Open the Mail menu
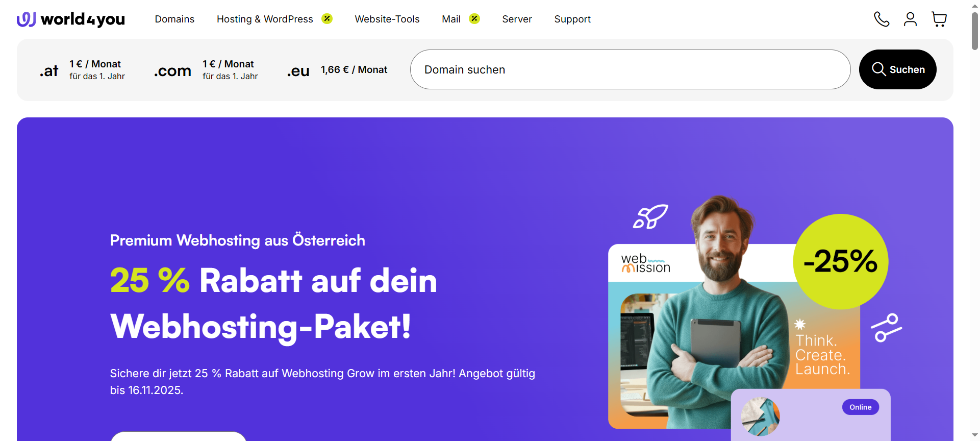Image resolution: width=980 pixels, height=441 pixels. [x=451, y=19]
